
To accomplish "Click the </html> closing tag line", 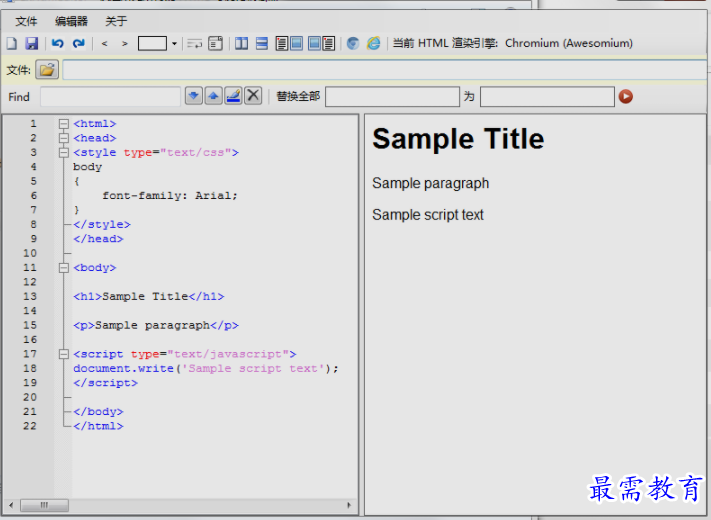I will click(x=98, y=426).
